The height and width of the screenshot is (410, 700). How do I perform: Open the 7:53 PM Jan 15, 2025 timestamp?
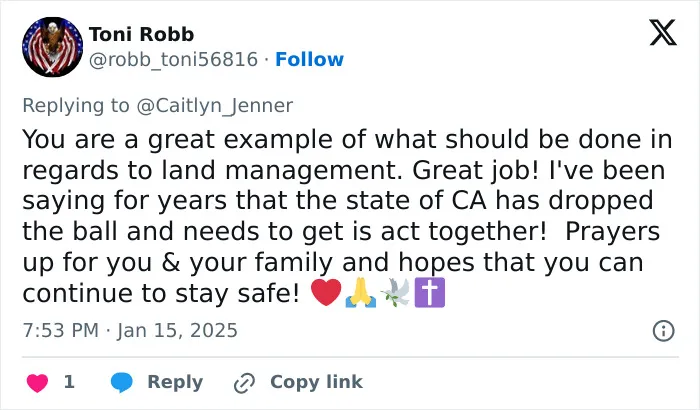[130, 331]
